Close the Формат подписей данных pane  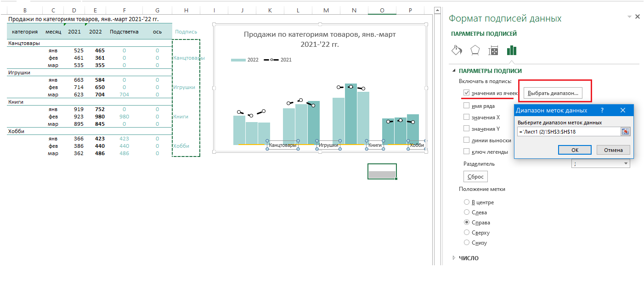[637, 17]
